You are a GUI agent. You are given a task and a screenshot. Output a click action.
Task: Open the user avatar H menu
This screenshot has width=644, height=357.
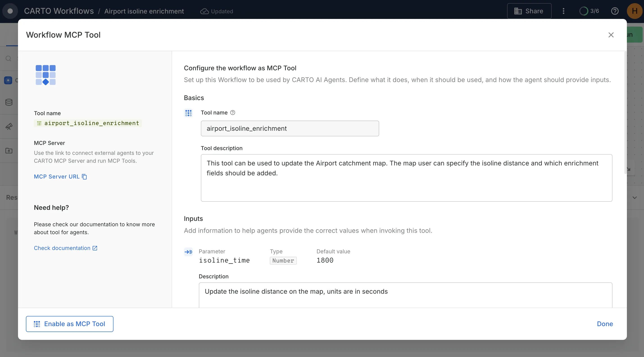coord(635,11)
